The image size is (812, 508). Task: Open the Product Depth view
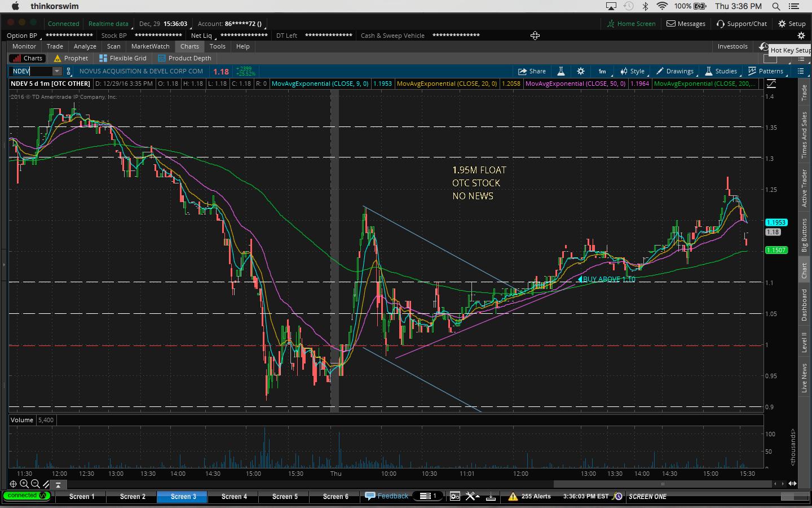(x=185, y=58)
